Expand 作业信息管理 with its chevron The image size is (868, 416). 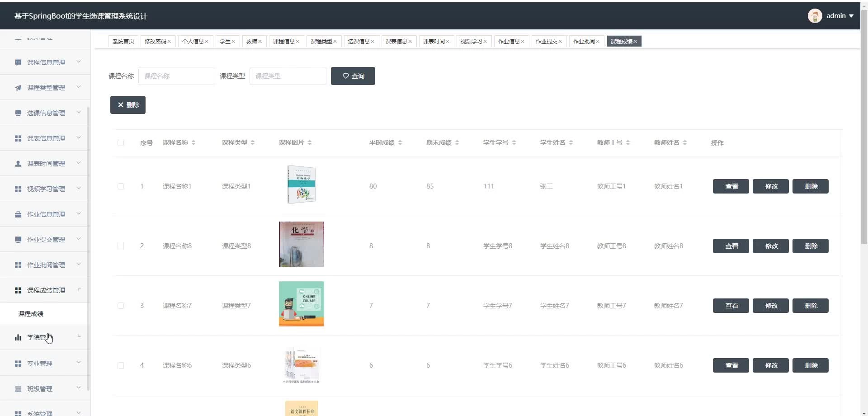(x=79, y=213)
